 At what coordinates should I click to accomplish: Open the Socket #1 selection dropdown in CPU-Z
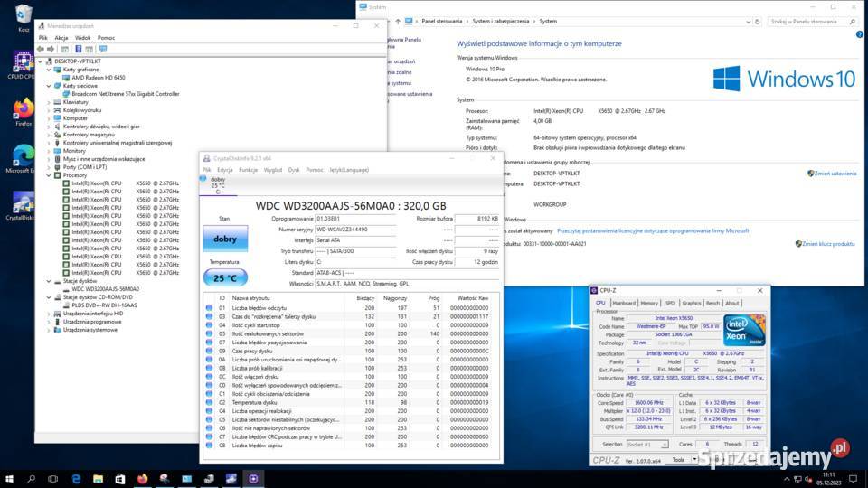click(x=647, y=445)
